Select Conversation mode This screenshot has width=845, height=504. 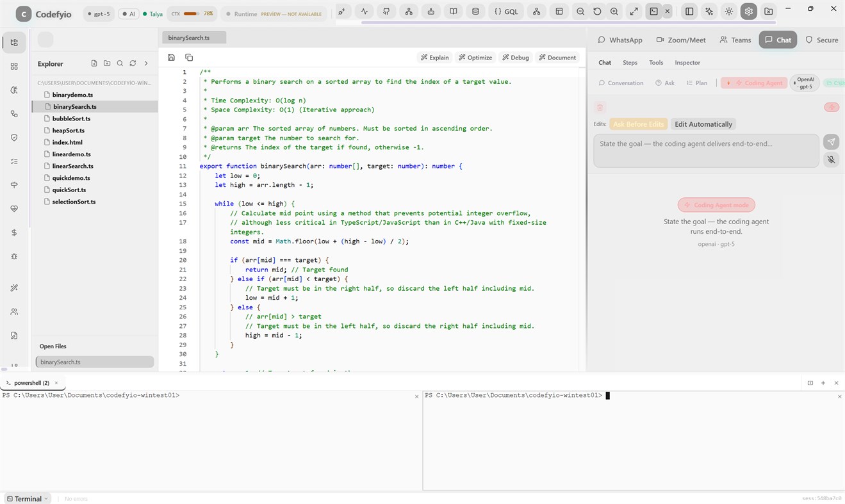tap(621, 83)
